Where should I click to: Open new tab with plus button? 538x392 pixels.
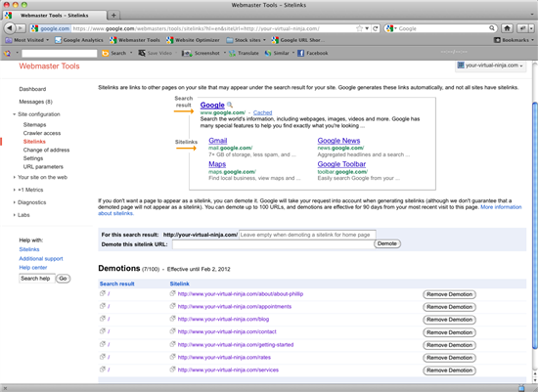[x=113, y=15]
